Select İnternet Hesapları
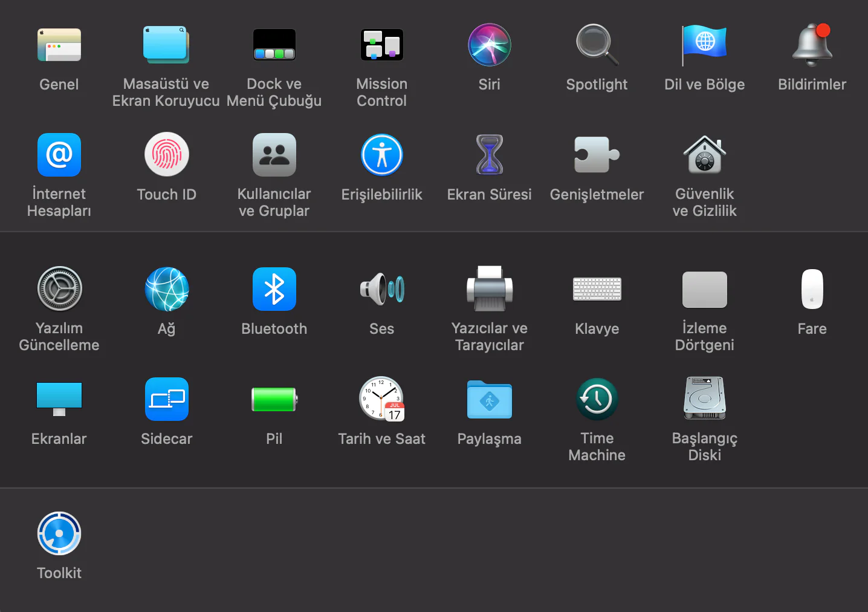Image resolution: width=868 pixels, height=612 pixels. coord(59,155)
